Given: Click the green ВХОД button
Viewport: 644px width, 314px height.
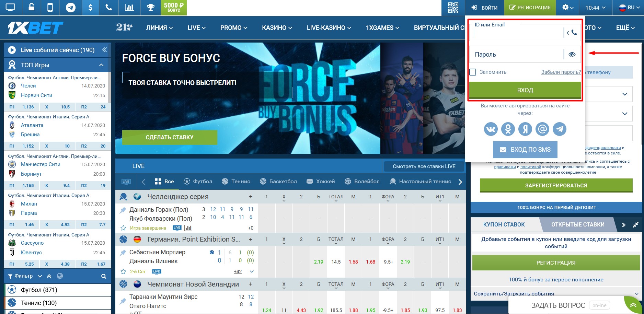Looking at the screenshot, I should coord(525,90).
